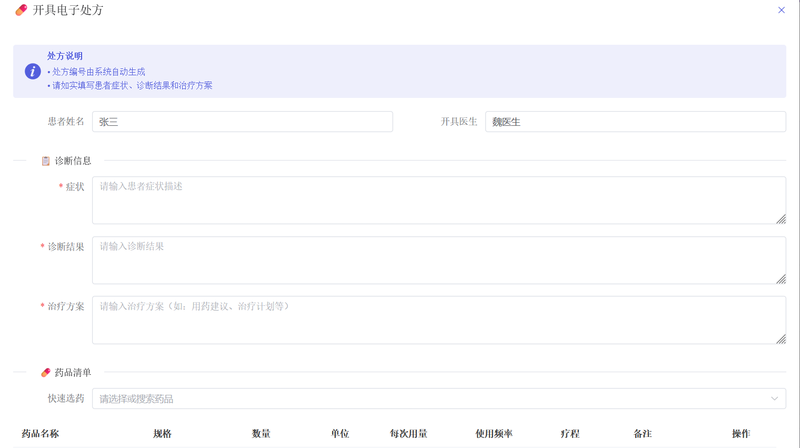Click the clipboard icon next to 诊断信息
The width and height of the screenshot is (800, 448).
[45, 161]
